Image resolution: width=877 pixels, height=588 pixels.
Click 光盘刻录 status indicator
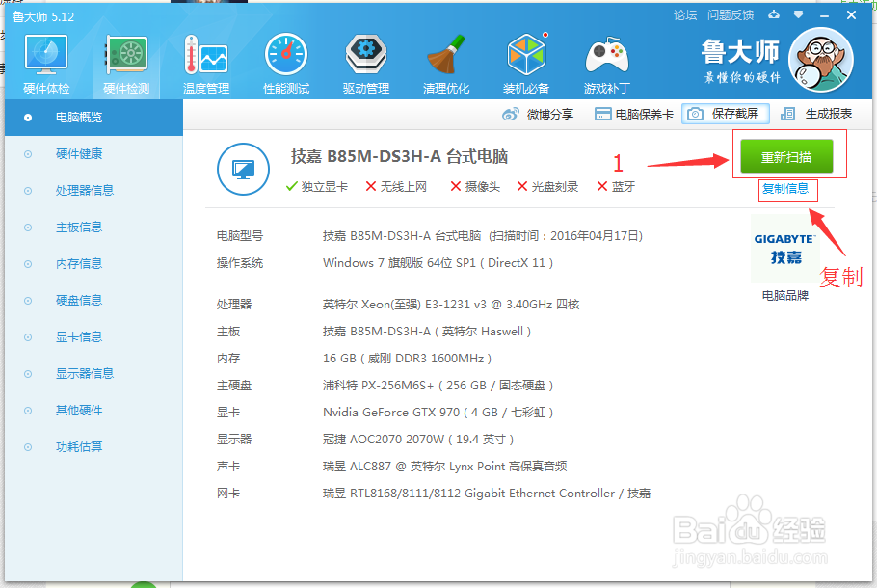[x=547, y=187]
